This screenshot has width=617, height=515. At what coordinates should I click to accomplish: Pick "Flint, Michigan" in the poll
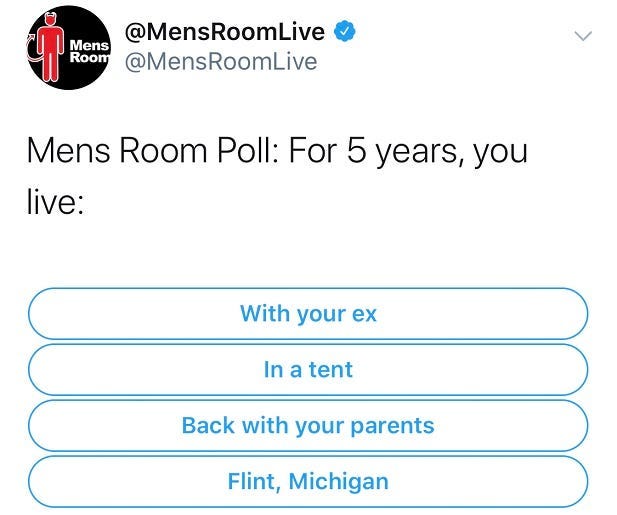[x=308, y=481]
